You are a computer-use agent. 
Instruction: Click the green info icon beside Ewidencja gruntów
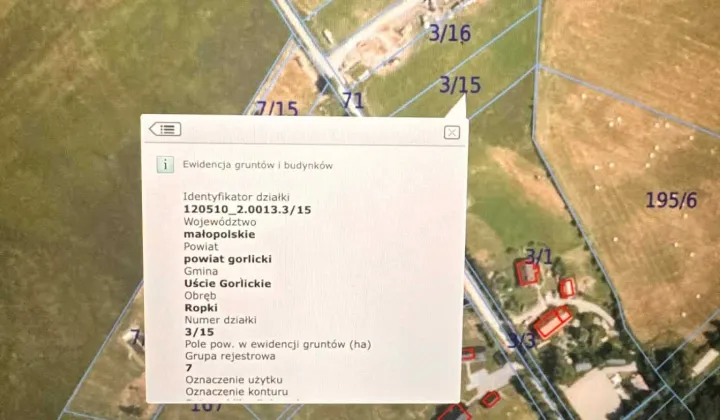click(165, 164)
